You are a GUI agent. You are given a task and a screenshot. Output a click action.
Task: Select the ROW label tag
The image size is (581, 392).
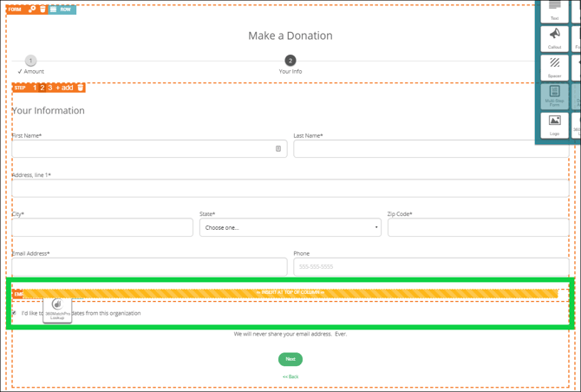pos(62,9)
